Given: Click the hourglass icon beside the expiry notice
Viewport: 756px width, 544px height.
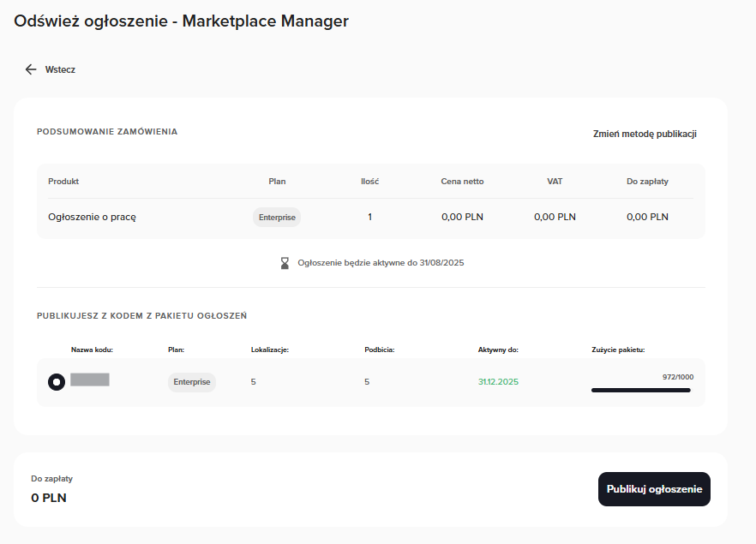Looking at the screenshot, I should click(x=285, y=263).
